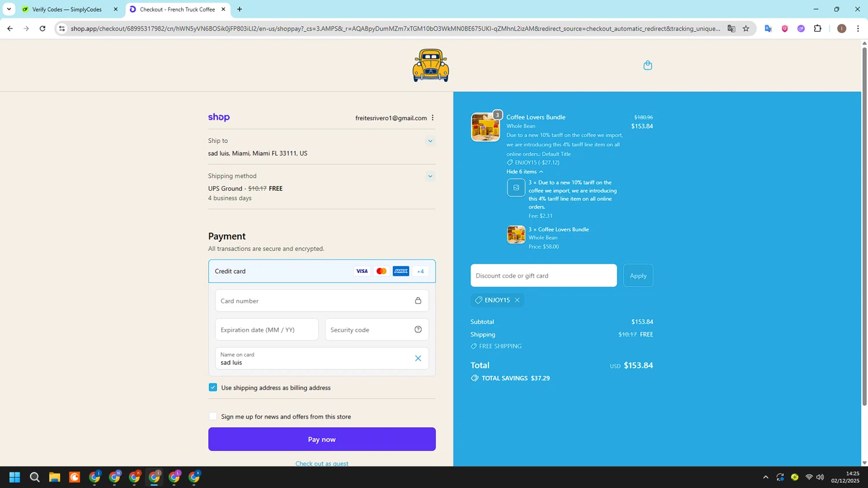
Task: Focus the Card number field
Action: click(322, 301)
